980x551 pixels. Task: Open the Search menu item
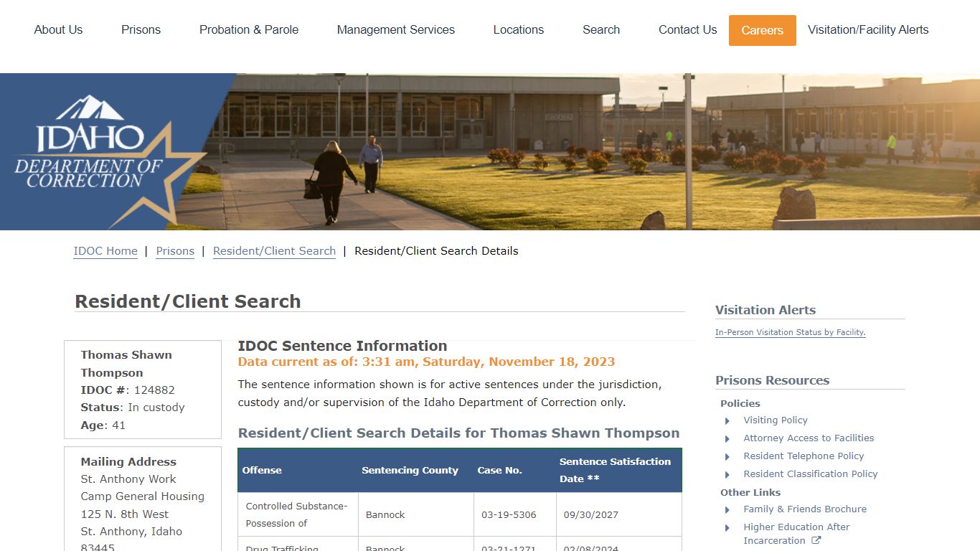pos(601,29)
